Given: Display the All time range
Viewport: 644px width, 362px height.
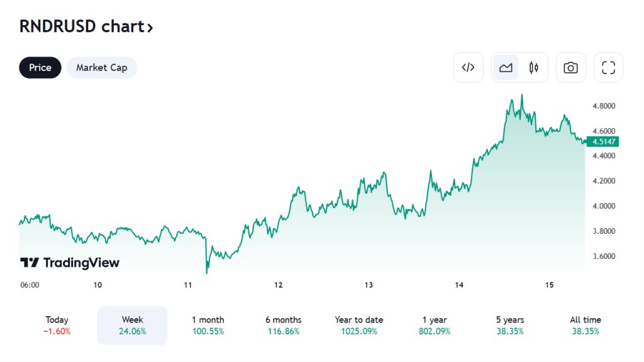Looking at the screenshot, I should tap(585, 325).
